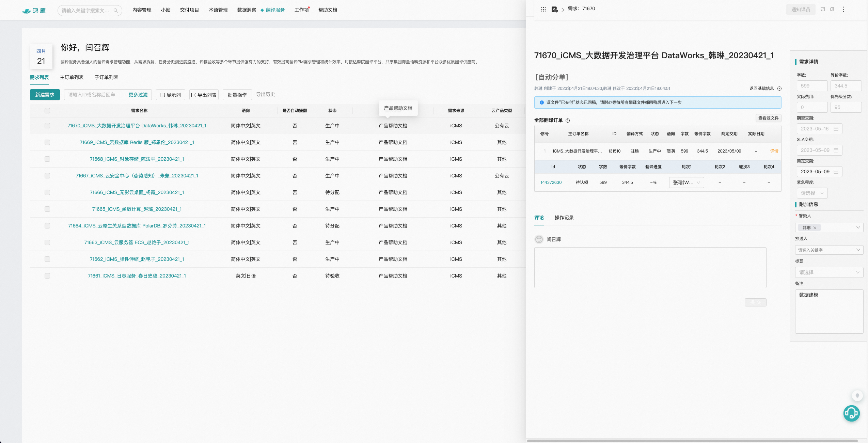Select checkbox for row 71665

[47, 209]
